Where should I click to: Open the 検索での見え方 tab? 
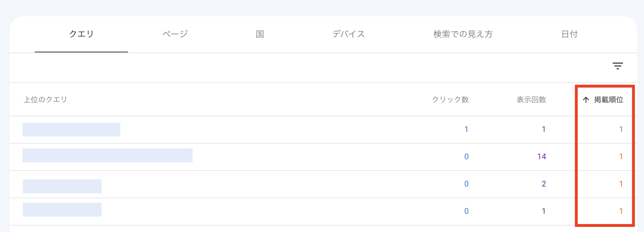click(x=463, y=34)
